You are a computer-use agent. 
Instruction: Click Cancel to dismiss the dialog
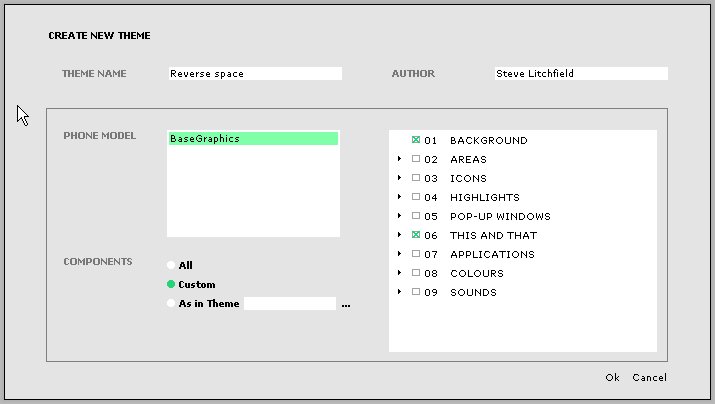[649, 378]
